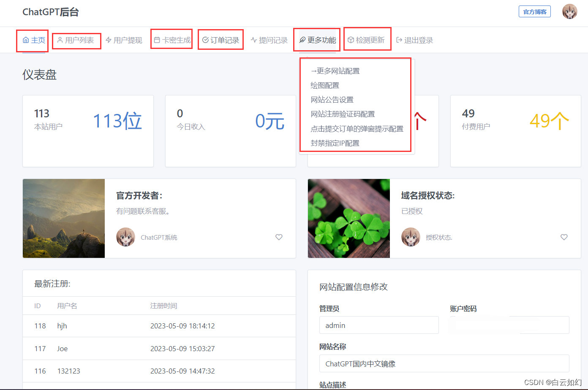
Task: Select 检测更新 in the navigation
Action: coord(366,40)
